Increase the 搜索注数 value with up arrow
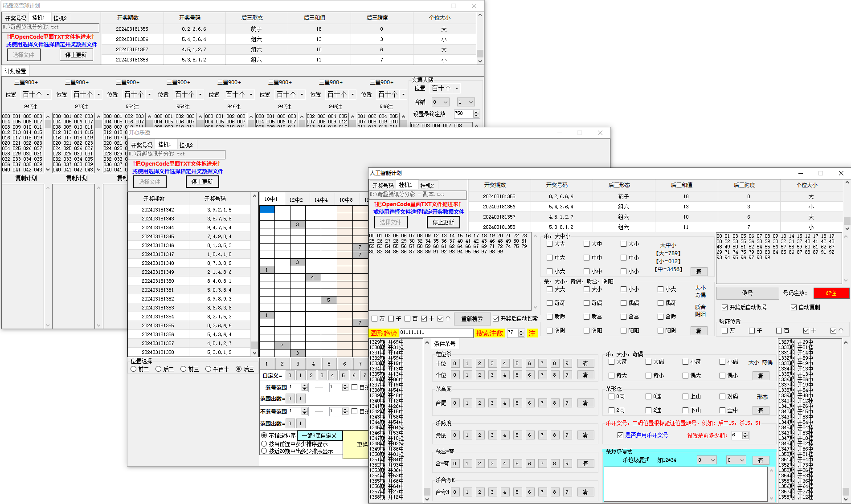The width and height of the screenshot is (851, 504). (521, 331)
